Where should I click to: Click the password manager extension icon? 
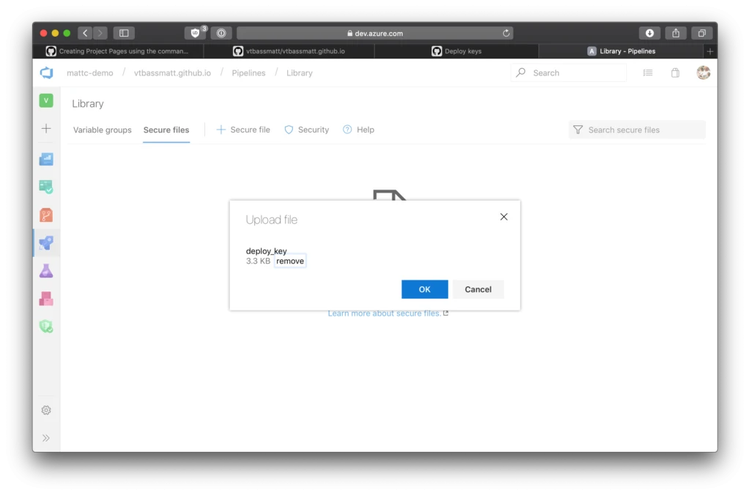tap(221, 33)
